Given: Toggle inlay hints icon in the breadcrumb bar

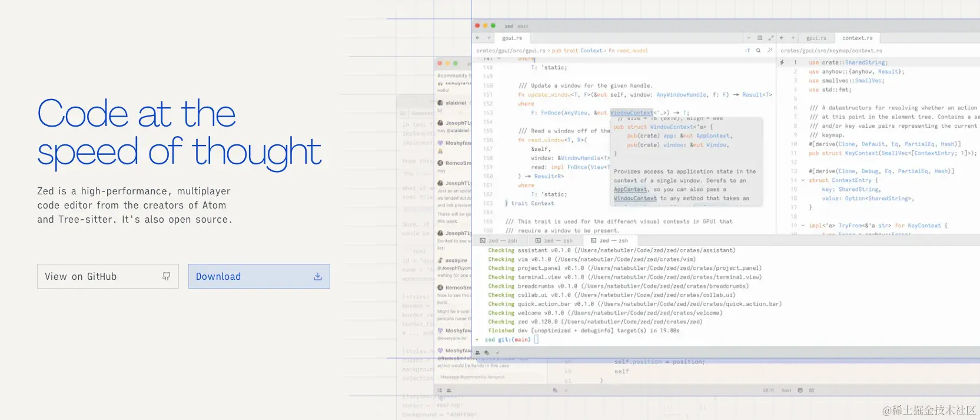Looking at the screenshot, I should pyautogui.click(x=748, y=51).
